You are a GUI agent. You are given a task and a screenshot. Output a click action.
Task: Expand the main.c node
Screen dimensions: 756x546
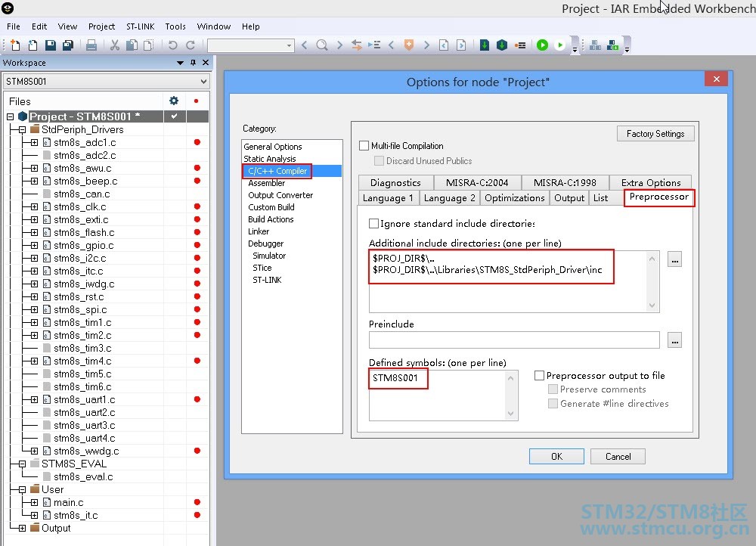coord(34,502)
